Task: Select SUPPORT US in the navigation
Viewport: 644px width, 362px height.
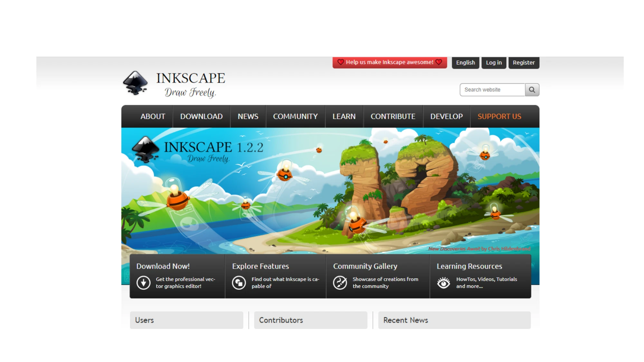Action: click(499, 116)
